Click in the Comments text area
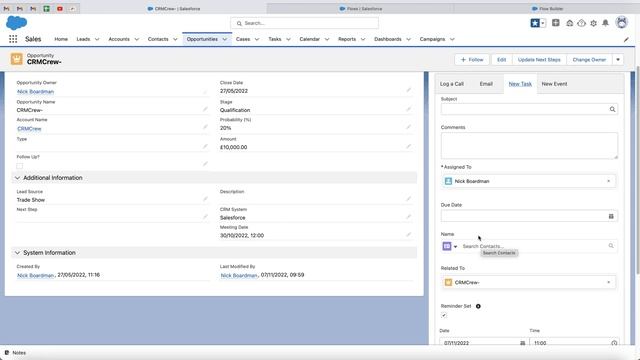 [x=529, y=145]
